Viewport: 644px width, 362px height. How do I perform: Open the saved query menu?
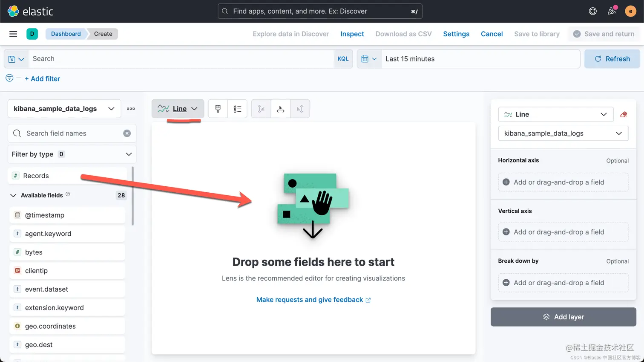(x=16, y=59)
